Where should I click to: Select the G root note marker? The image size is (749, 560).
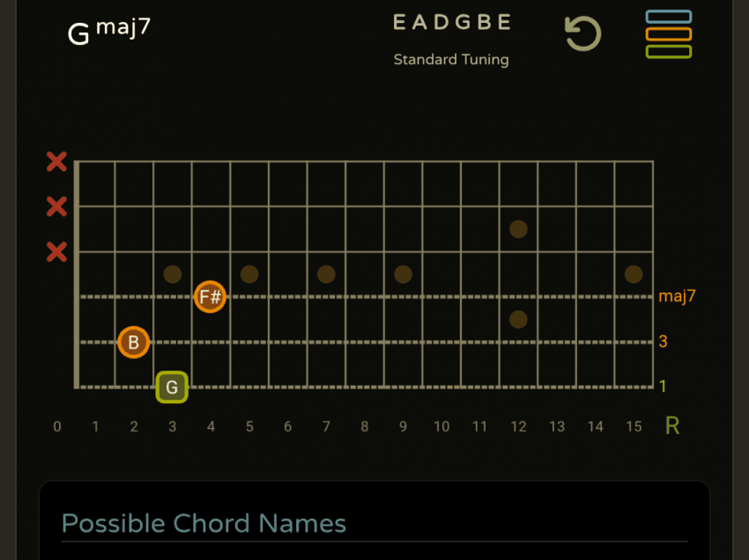pyautogui.click(x=172, y=387)
